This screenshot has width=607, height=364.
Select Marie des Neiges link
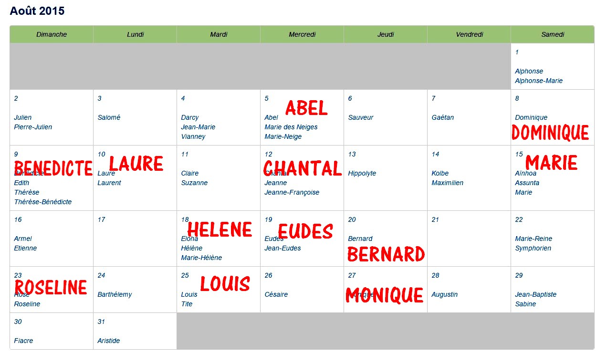tap(291, 127)
